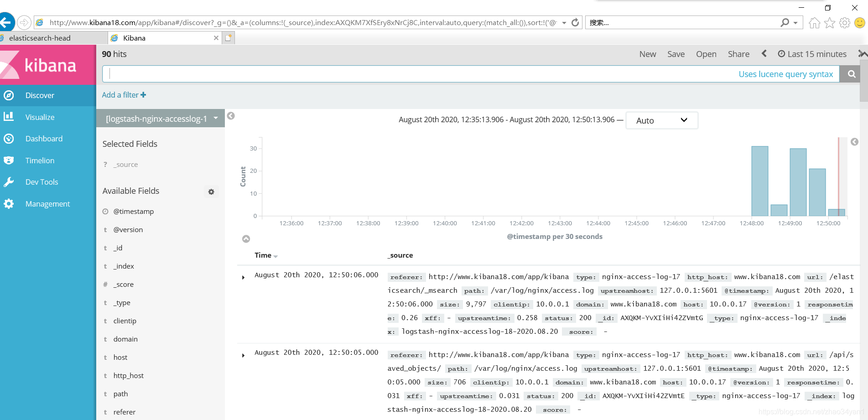Viewport: 868px width, 420px height.
Task: Refresh the browser page
Action: (575, 22)
